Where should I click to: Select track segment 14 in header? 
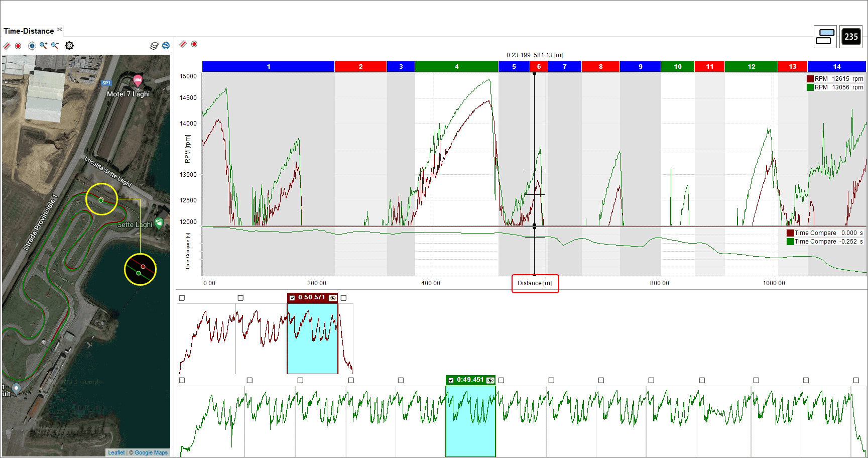836,67
